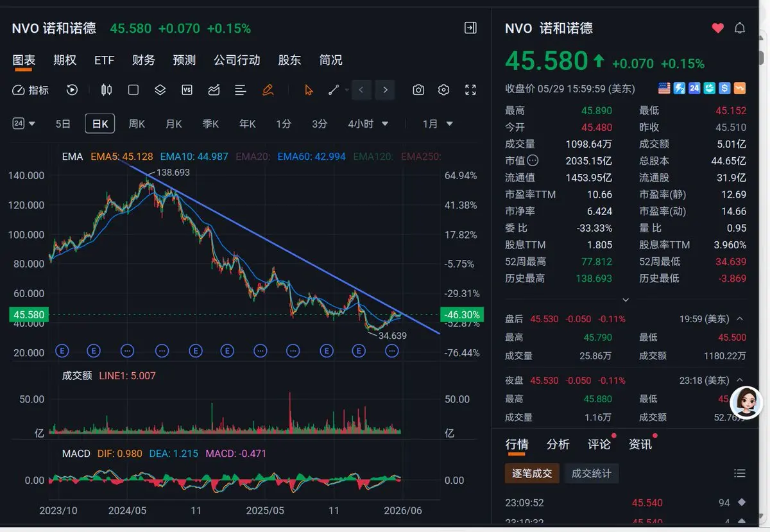Collapse side panel icon next to price header
This screenshot has width=770, height=532.
(x=470, y=28)
